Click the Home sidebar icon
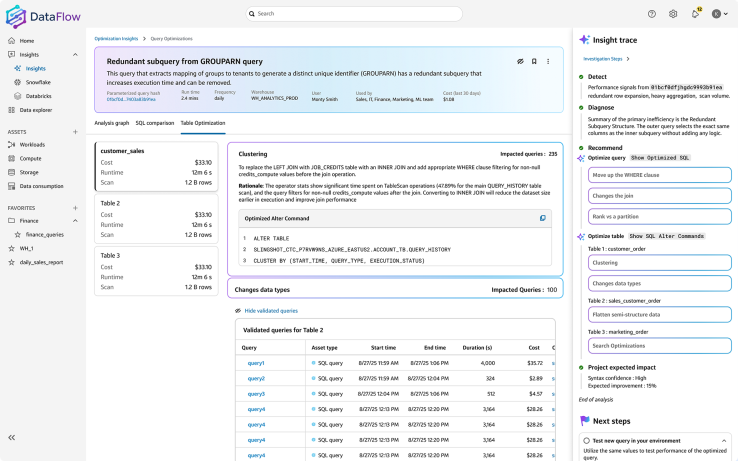The height and width of the screenshot is (461, 738). pos(12,40)
